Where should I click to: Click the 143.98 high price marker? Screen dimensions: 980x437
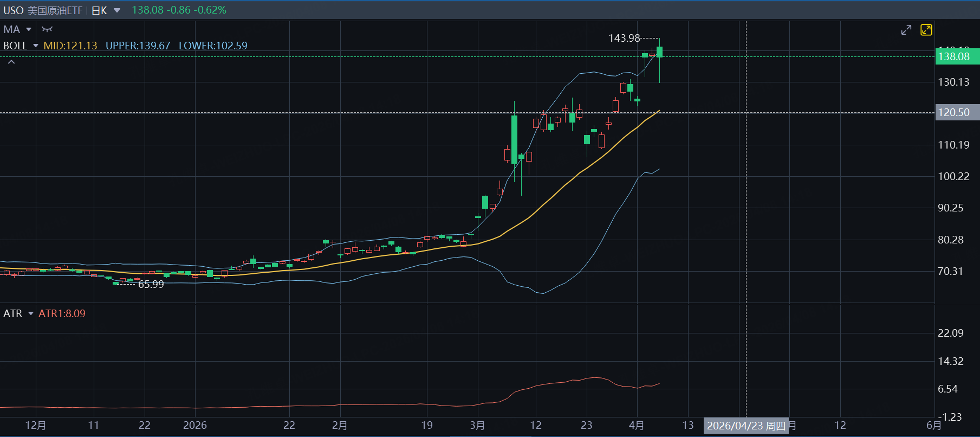coord(624,38)
